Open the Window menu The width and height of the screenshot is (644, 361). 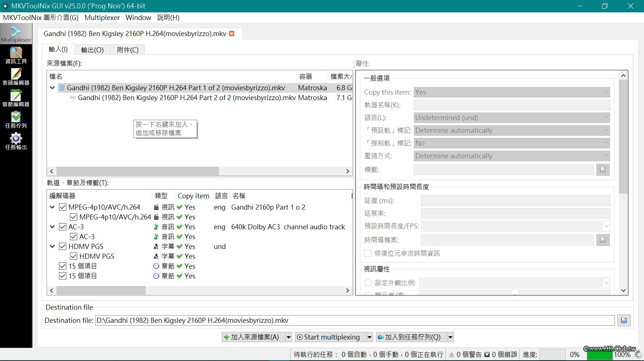[x=138, y=17]
